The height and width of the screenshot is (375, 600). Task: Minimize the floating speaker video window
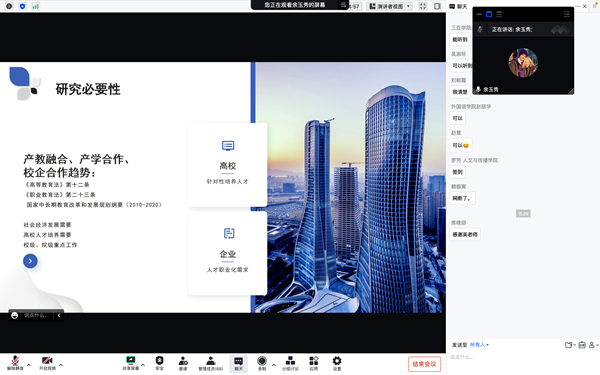coord(479,14)
